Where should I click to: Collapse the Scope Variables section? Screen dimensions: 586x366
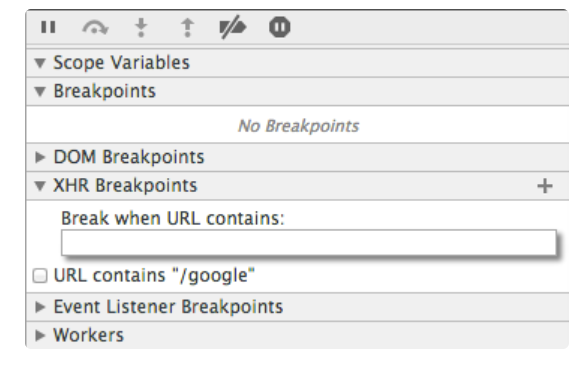[40, 63]
